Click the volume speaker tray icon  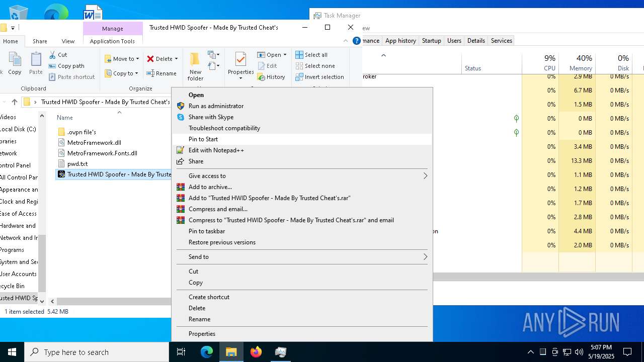pyautogui.click(x=579, y=352)
